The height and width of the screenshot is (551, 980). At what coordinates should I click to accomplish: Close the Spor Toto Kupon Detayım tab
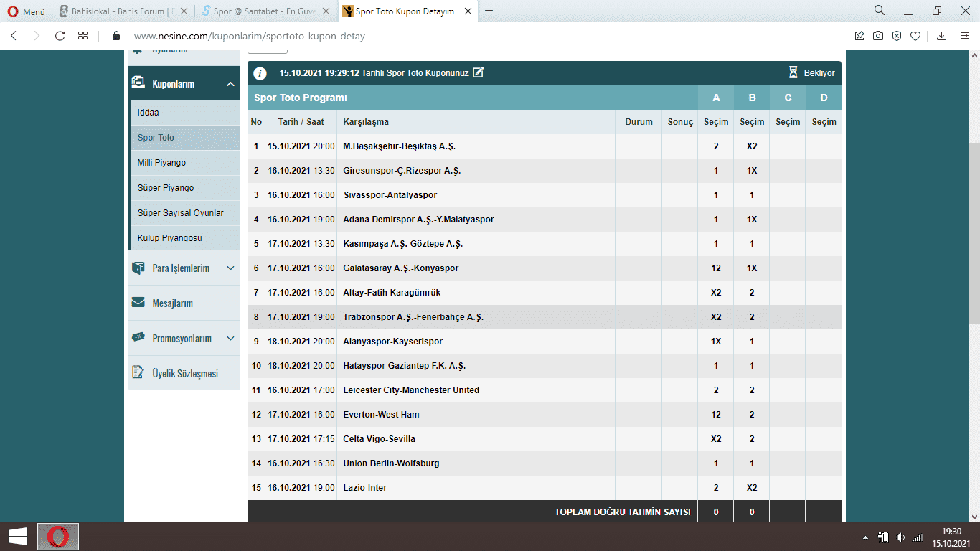pyautogui.click(x=468, y=11)
